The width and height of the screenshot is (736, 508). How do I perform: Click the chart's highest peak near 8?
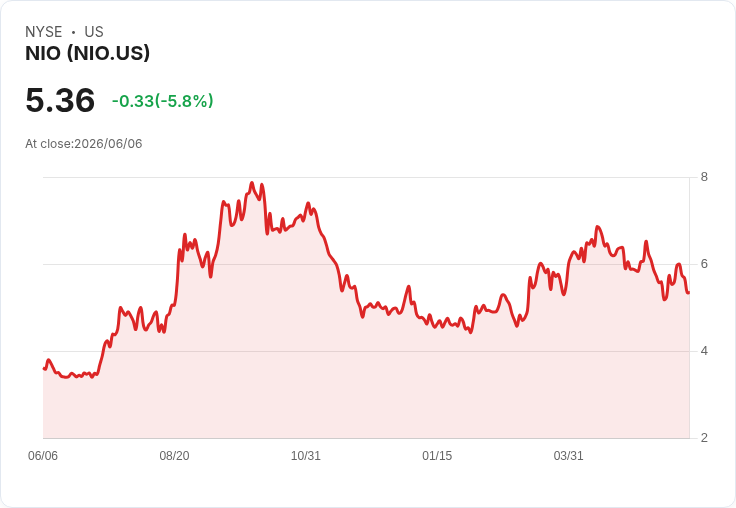coord(252,183)
